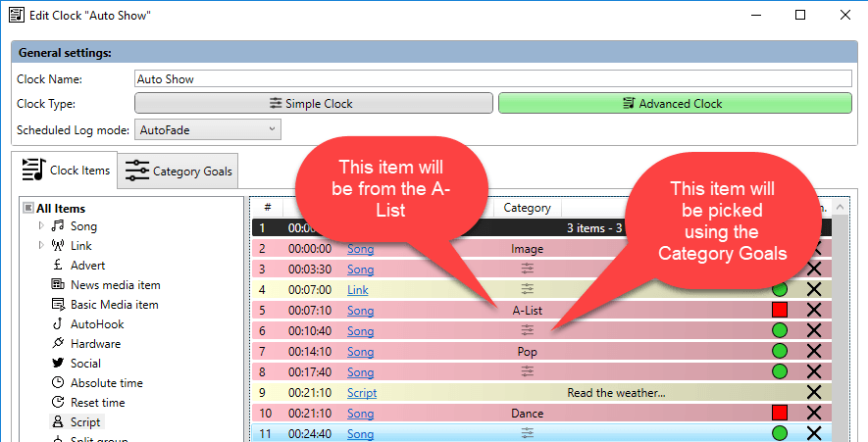Viewport: 868px width, 442px height.
Task: Click the 00:21:10 time in row 10
Action: tap(310, 414)
